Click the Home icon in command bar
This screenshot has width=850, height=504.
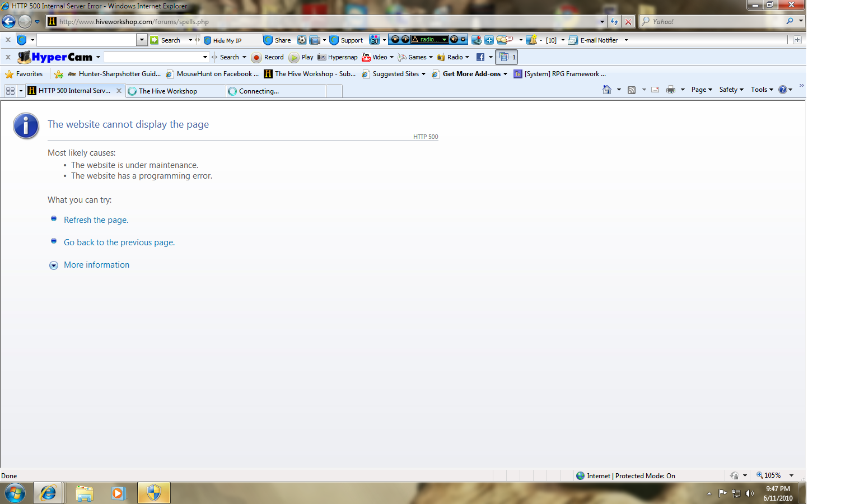point(607,90)
